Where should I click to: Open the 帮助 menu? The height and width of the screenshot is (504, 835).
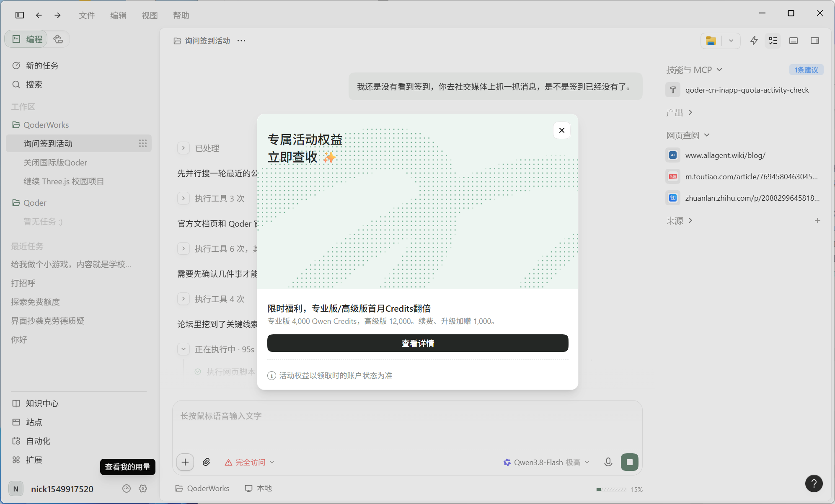(x=181, y=16)
